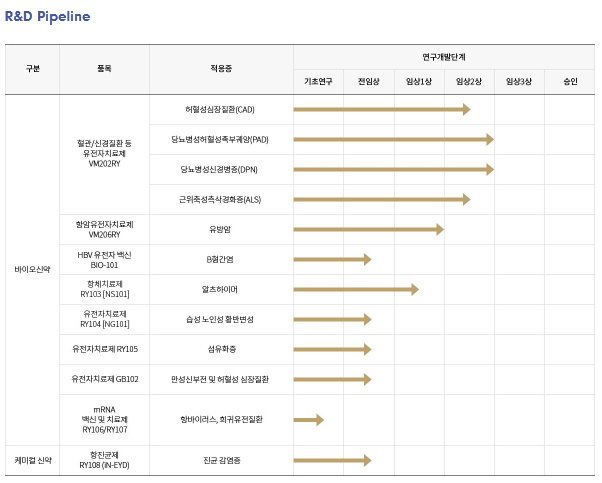Click the progress arrow in the 알츠하이머 row
This screenshot has width=602, height=483.
356,289
